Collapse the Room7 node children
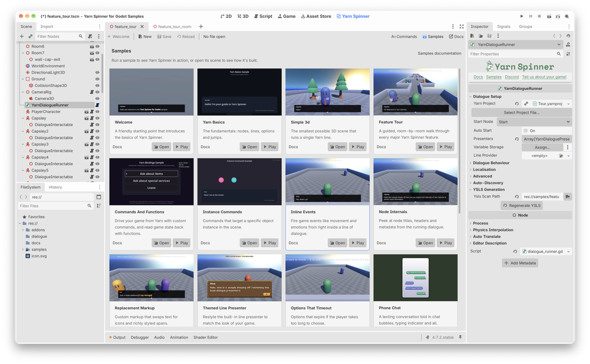 click(23, 53)
